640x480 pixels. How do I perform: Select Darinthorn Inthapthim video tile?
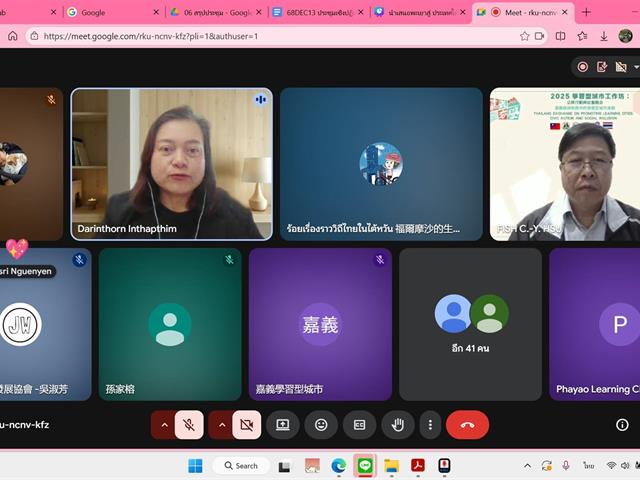171,164
